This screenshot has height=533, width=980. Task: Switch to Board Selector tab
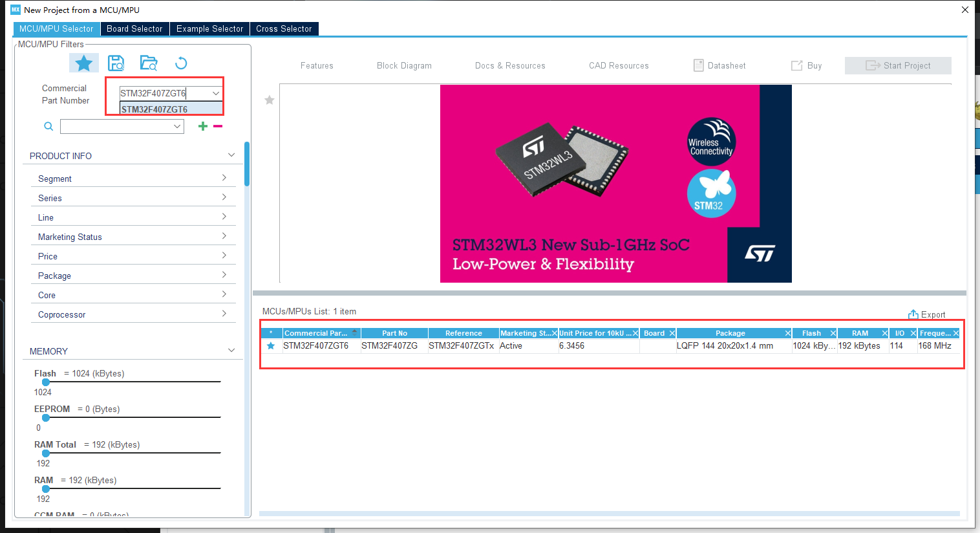point(134,28)
